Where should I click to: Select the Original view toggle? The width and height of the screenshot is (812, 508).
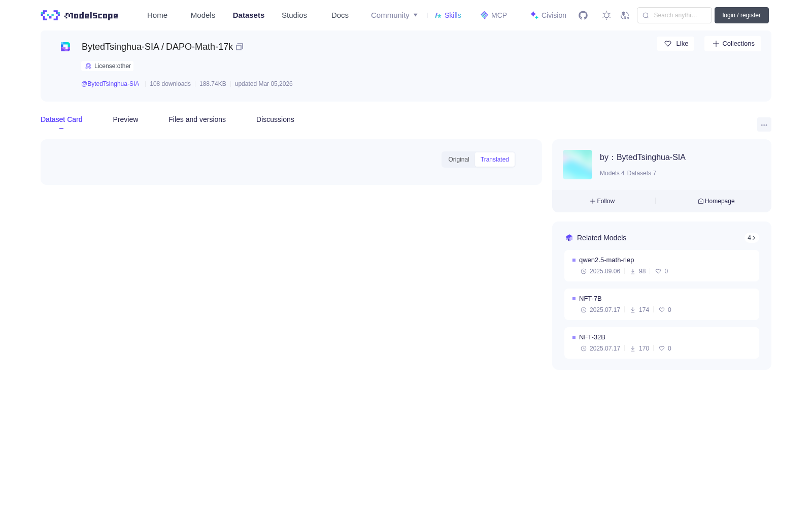coord(459,160)
